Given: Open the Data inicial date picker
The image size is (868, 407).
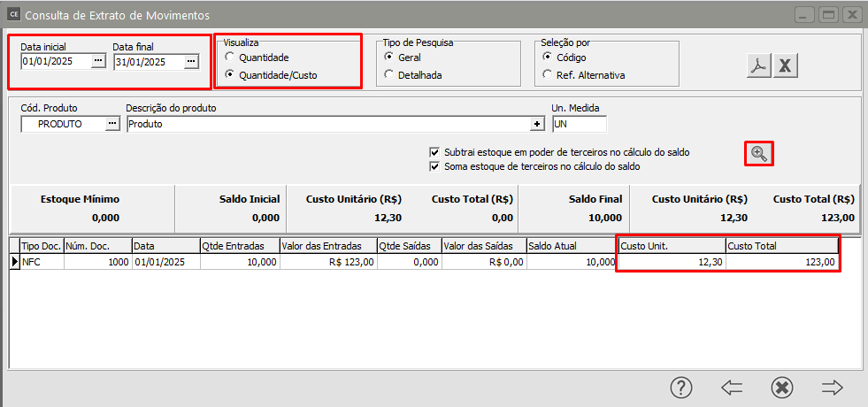Looking at the screenshot, I should [98, 62].
